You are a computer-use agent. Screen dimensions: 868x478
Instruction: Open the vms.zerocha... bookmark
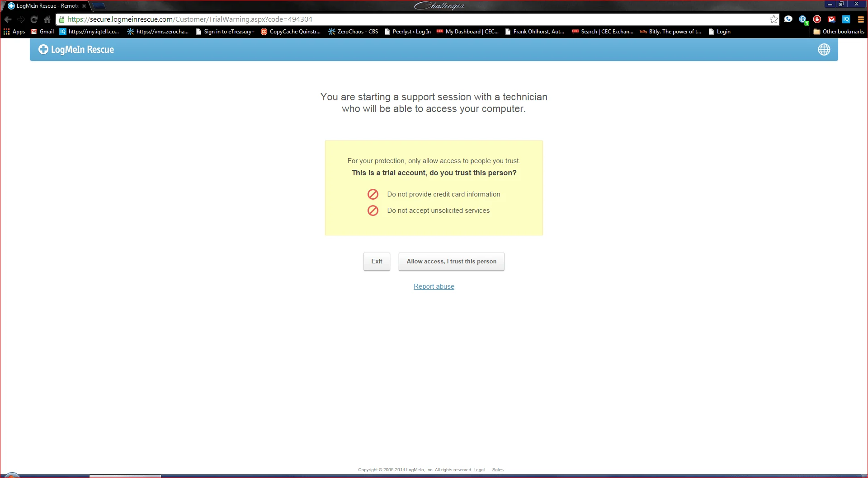tap(157, 32)
